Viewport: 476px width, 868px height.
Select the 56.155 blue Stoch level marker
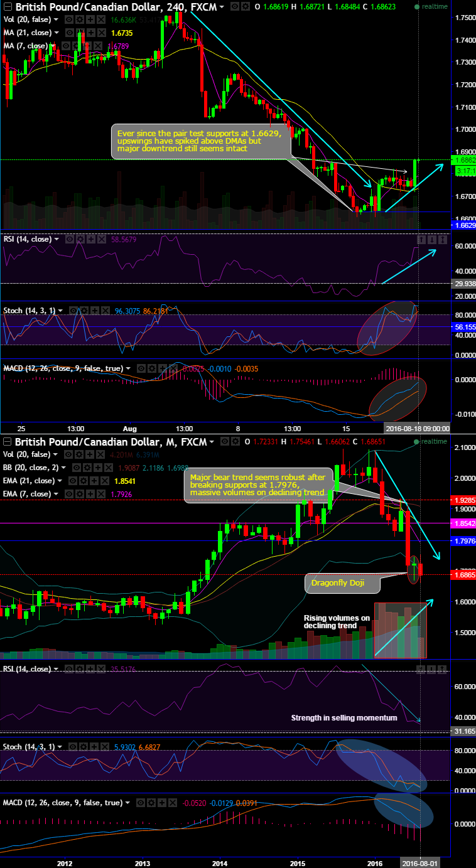point(463,327)
